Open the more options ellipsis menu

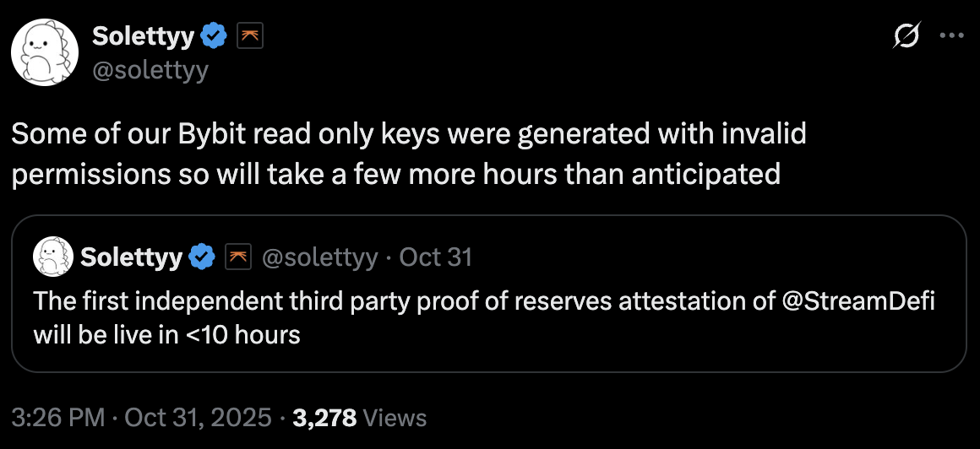point(951,37)
